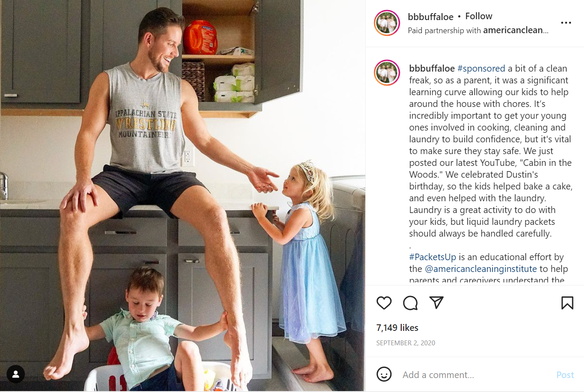Image resolution: width=584 pixels, height=392 pixels.
Task: Follow the bbbuffaloe account
Action: pos(479,16)
